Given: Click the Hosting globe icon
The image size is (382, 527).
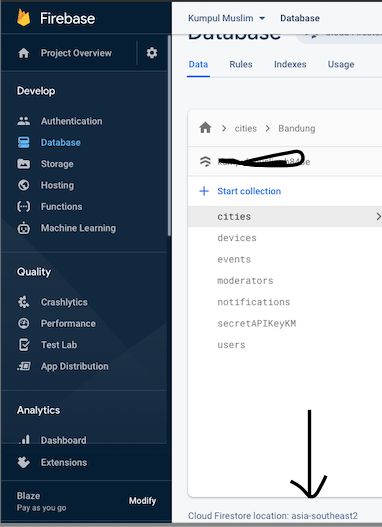Looking at the screenshot, I should 24,185.
